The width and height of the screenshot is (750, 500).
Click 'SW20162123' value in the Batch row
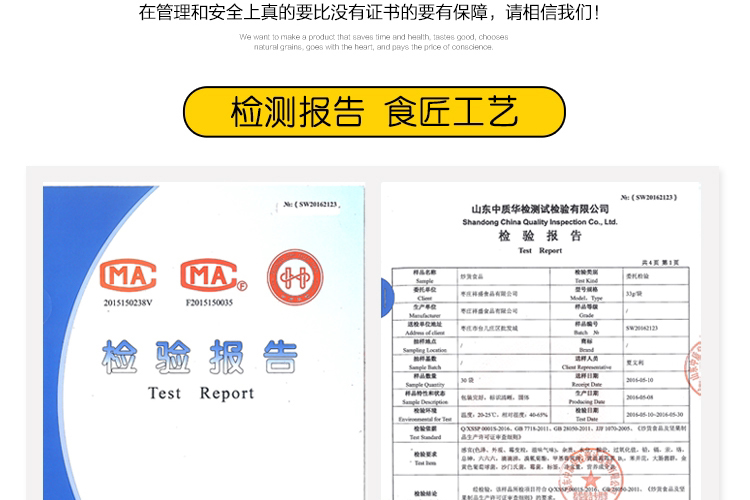(x=642, y=328)
